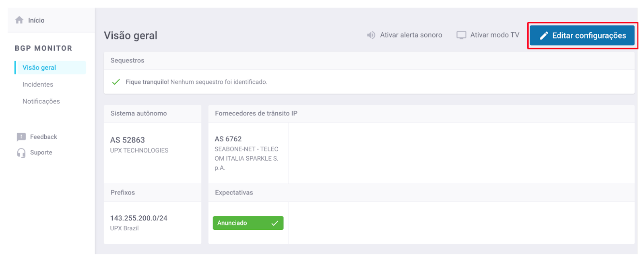This screenshot has height=260, width=644.
Task: Go to Início in the sidebar
Action: tap(36, 20)
